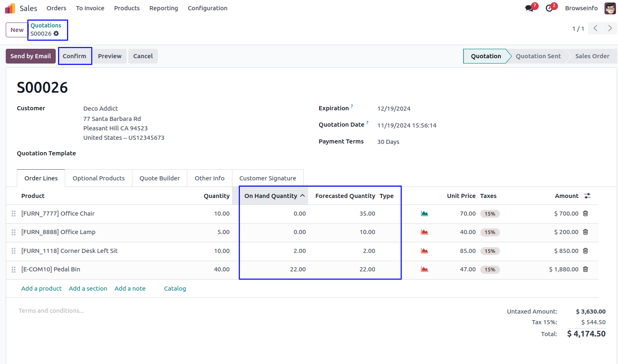The height and width of the screenshot is (364, 618).
Task: Click drag handle of Corner Desk Left Sit row
Action: pos(14,251)
